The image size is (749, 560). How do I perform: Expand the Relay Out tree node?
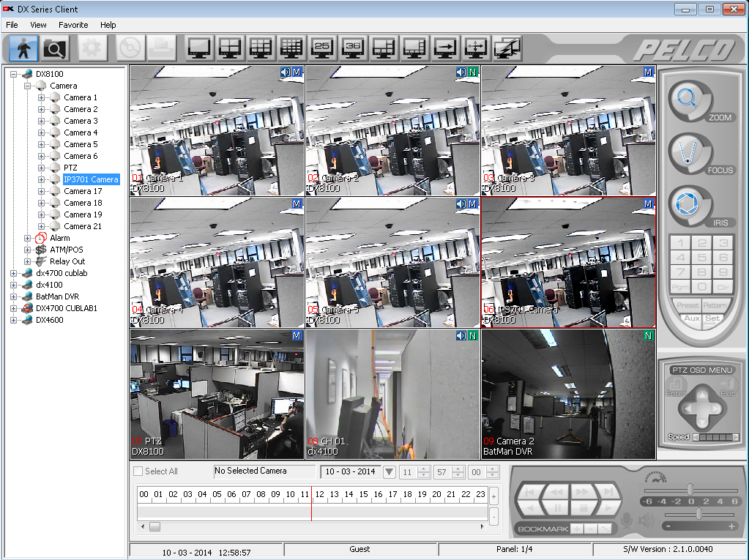tap(27, 261)
